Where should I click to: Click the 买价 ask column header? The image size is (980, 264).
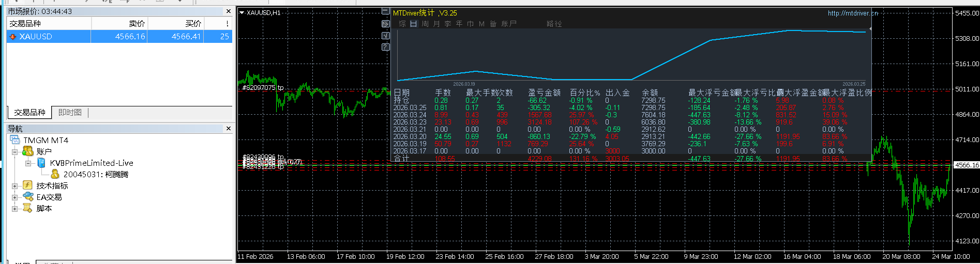tap(176, 23)
